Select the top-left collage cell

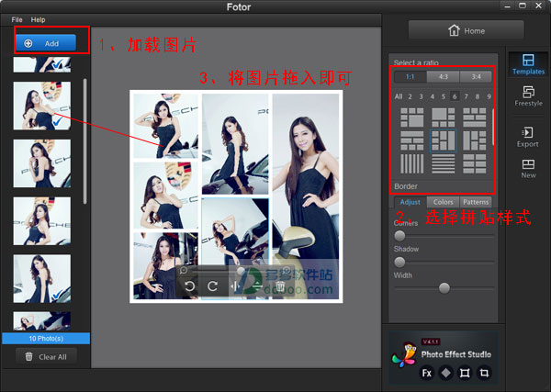pos(166,126)
